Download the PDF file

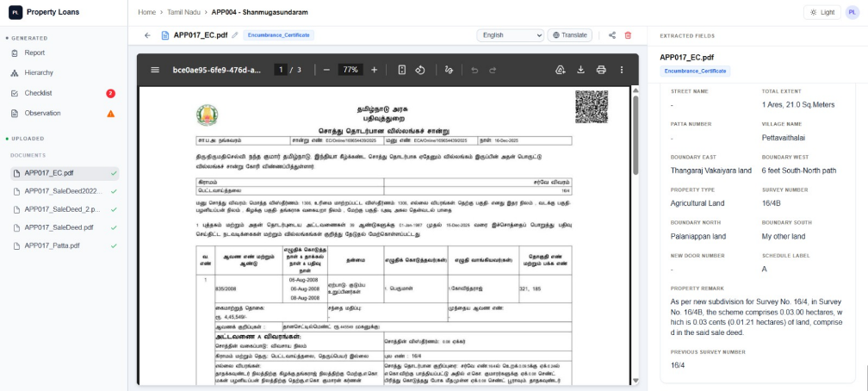[x=580, y=70]
